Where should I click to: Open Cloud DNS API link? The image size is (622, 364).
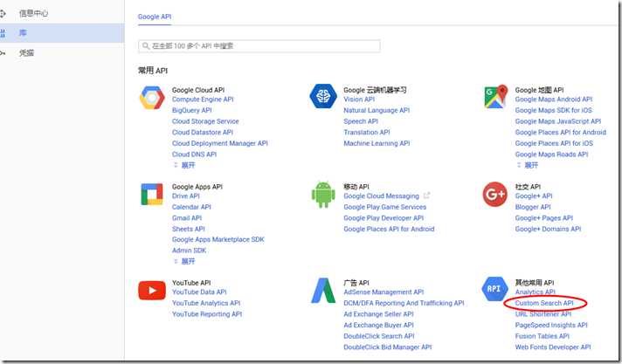pyautogui.click(x=194, y=155)
